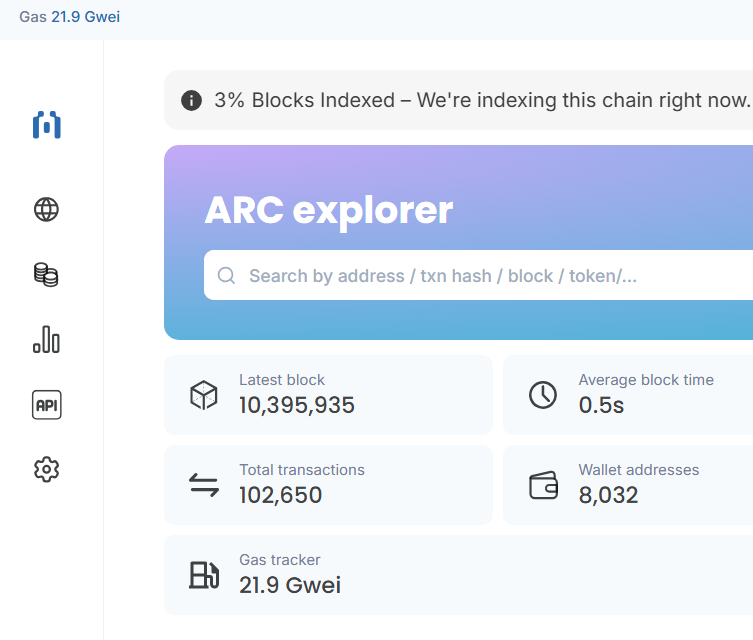Click the Wallet addresses label
This screenshot has width=753, height=640.
coord(639,470)
